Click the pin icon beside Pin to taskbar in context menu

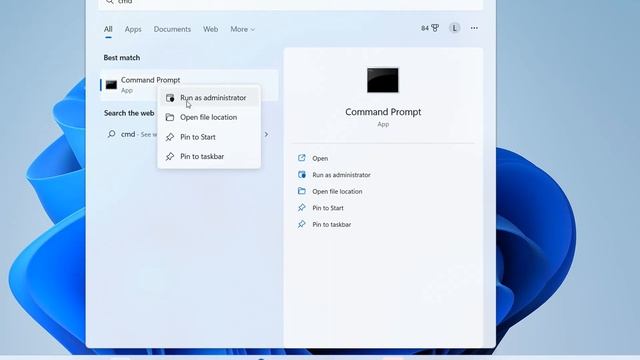(170, 157)
